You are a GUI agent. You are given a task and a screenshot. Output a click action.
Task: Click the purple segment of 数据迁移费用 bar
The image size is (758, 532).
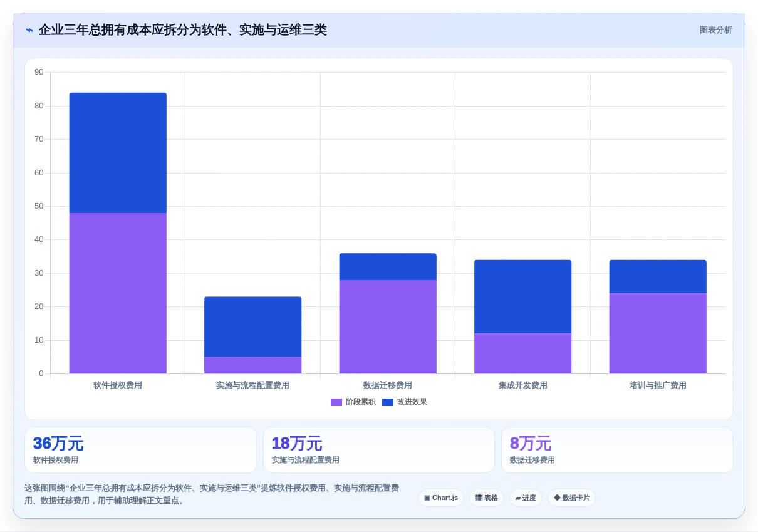388,327
